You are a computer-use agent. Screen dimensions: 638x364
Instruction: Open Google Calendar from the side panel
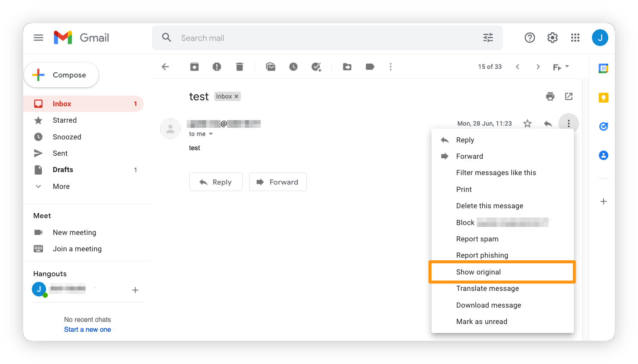[603, 68]
